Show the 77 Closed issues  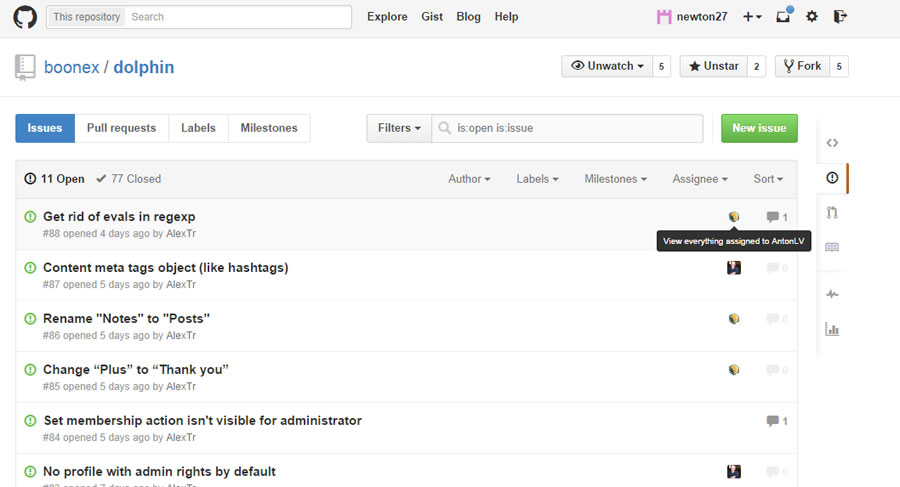pos(129,179)
